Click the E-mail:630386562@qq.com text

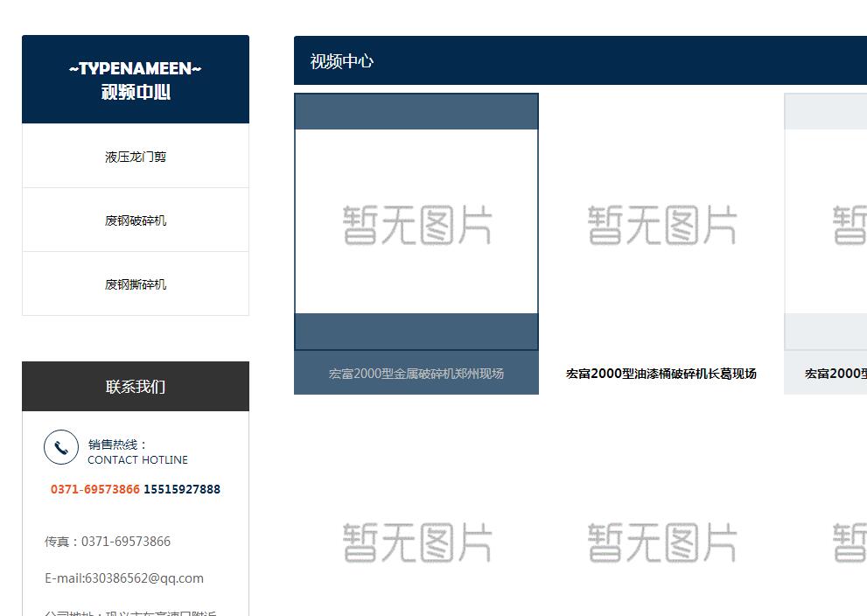tap(124, 578)
